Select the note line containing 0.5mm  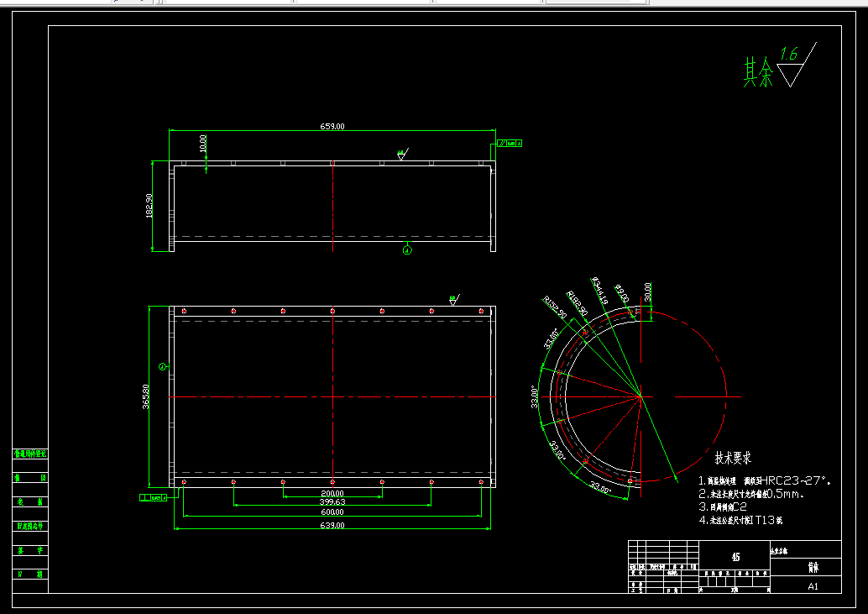(x=752, y=494)
